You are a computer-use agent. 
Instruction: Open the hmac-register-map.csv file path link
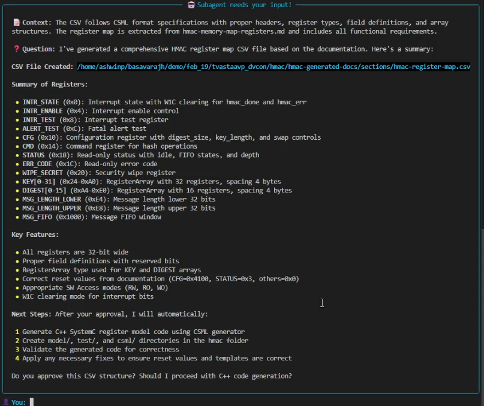coord(274,67)
